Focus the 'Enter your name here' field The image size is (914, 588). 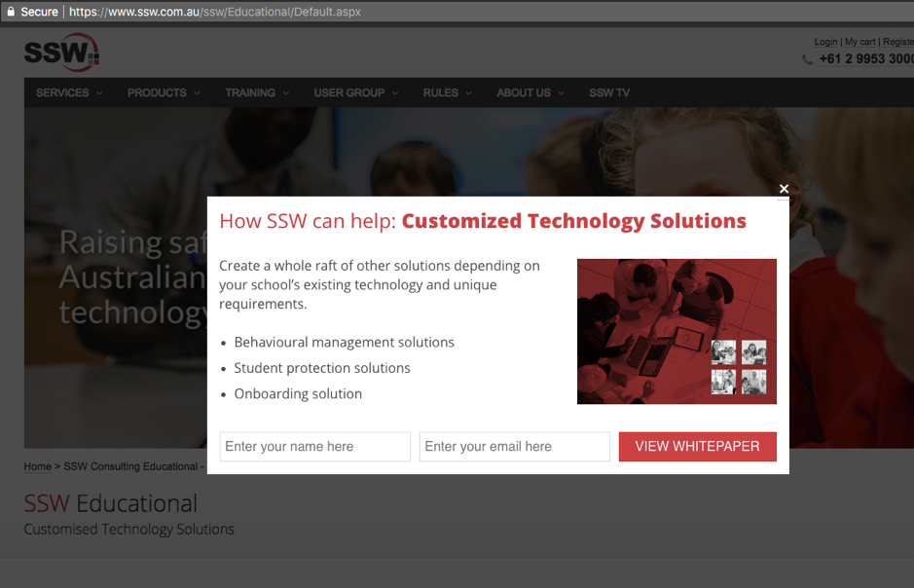click(314, 447)
